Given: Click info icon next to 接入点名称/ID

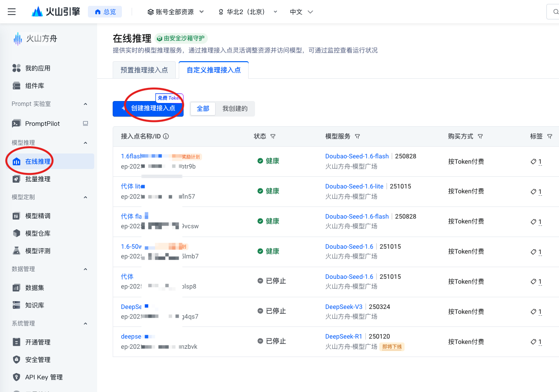Looking at the screenshot, I should pyautogui.click(x=166, y=136).
